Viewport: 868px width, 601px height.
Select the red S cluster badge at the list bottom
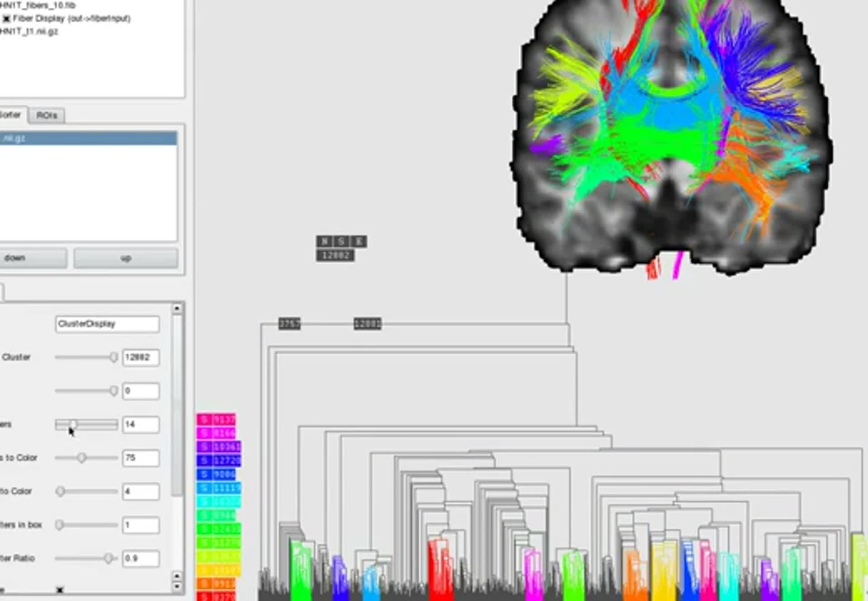[x=217, y=596]
